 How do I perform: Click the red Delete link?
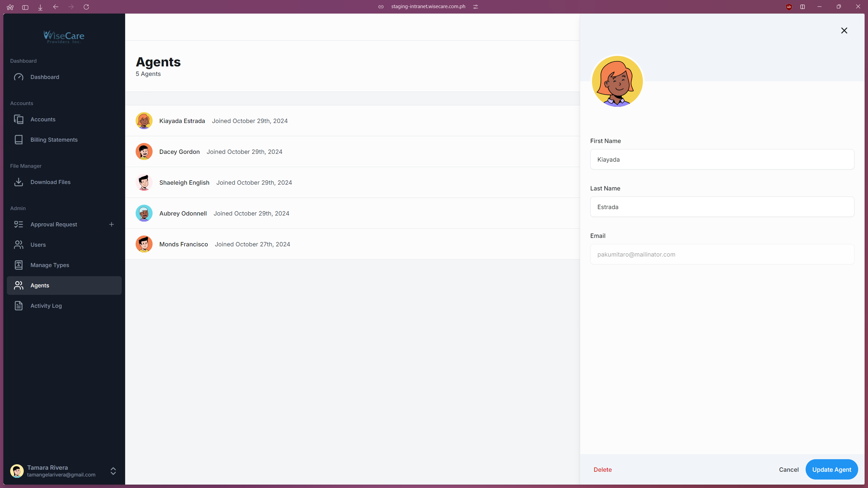(x=603, y=469)
